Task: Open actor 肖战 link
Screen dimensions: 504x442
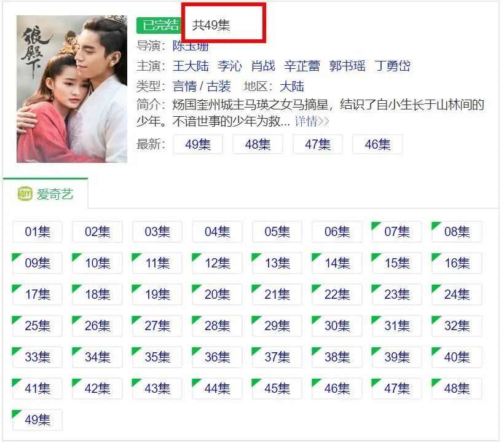Action: pos(263,66)
